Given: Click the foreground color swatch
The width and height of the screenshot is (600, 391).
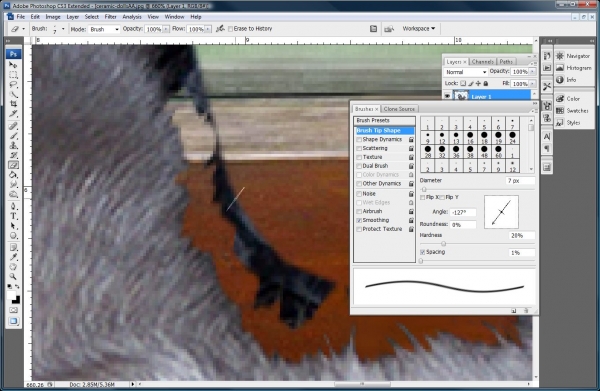Looking at the screenshot, I should (11, 295).
